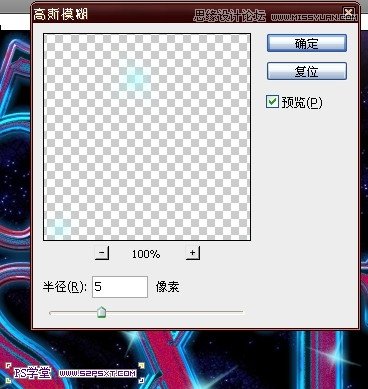Toggle the 预览(P) preview checkbox
This screenshot has height=389, width=368.
pos(272,101)
